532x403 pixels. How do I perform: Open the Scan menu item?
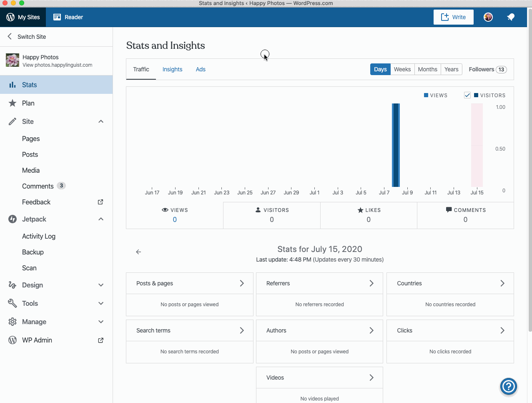tap(29, 268)
